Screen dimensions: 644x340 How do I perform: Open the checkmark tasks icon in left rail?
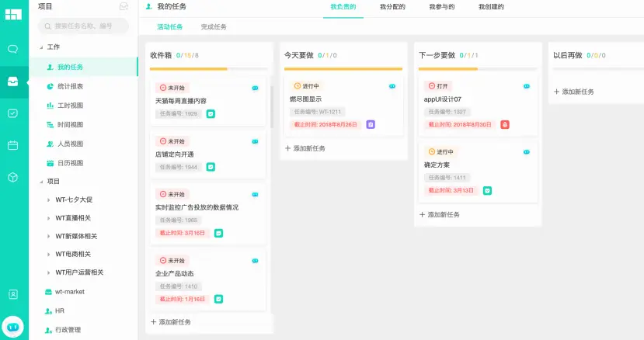pyautogui.click(x=12, y=113)
